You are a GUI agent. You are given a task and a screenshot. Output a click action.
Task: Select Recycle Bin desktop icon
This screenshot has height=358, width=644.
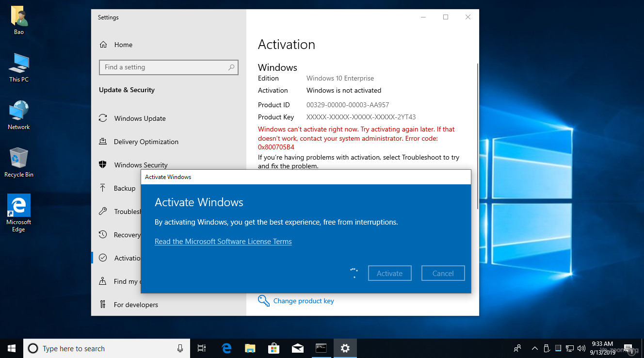point(19,163)
